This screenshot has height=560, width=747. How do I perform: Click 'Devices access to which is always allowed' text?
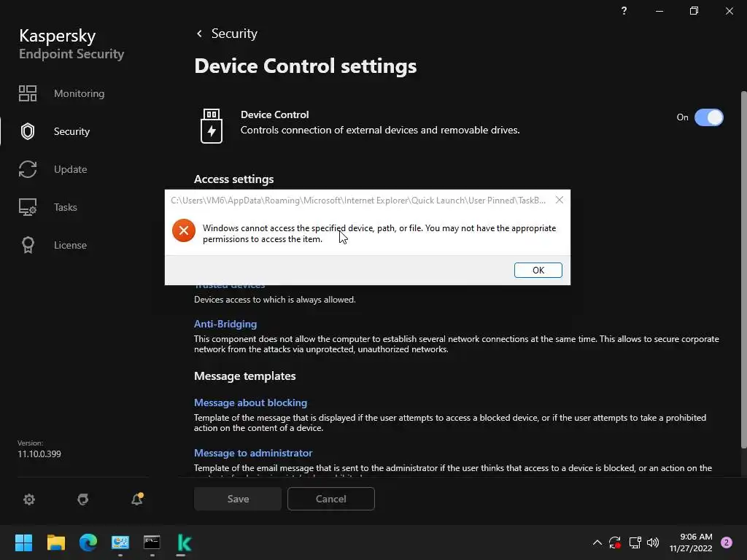click(x=275, y=300)
